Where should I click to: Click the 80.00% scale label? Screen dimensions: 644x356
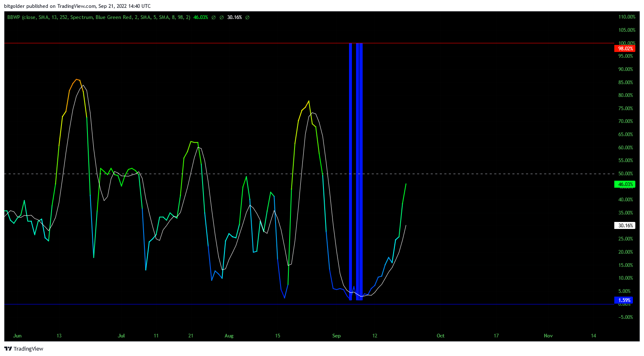coord(625,95)
